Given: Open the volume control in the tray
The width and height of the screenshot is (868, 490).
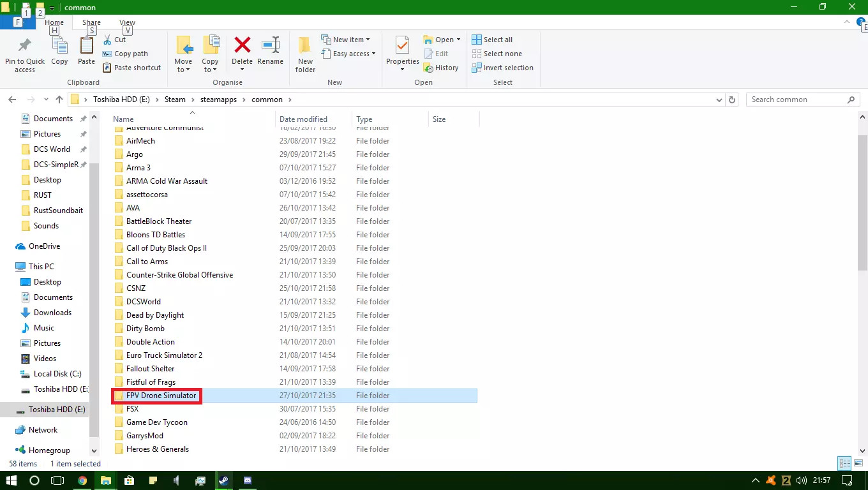Looking at the screenshot, I should point(802,480).
